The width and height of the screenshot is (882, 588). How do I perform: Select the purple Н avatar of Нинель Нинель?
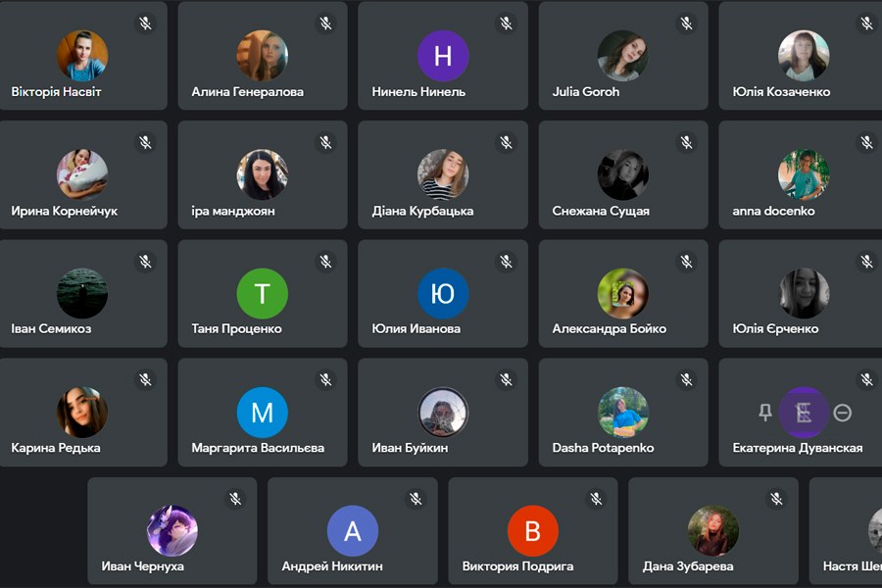[x=443, y=56]
